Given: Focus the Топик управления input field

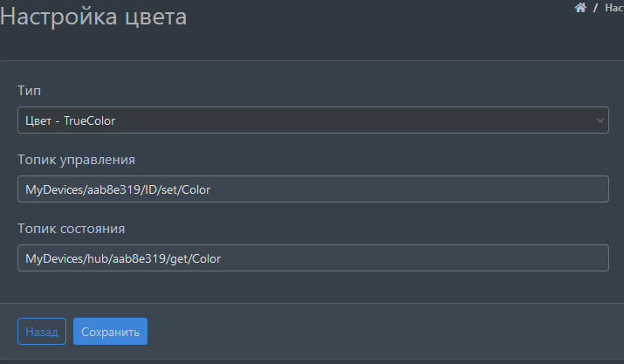Looking at the screenshot, I should coord(312,189).
